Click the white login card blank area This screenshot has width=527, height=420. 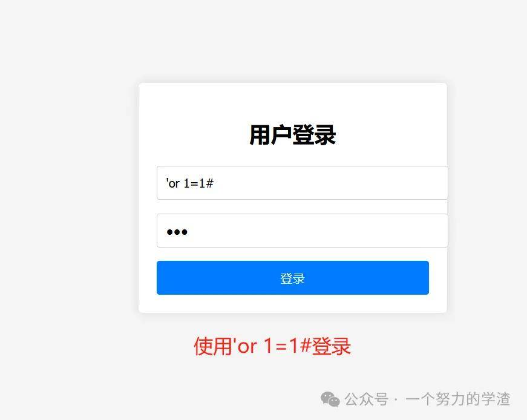coord(293,103)
